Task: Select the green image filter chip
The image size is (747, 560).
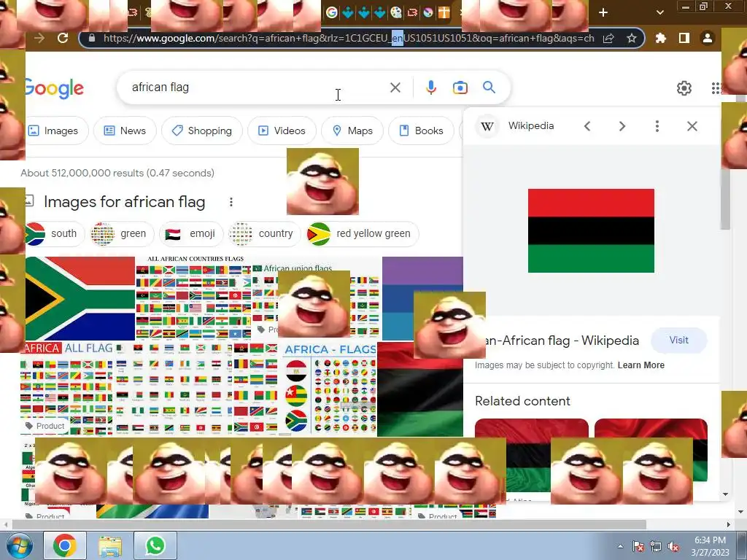Action: (123, 234)
